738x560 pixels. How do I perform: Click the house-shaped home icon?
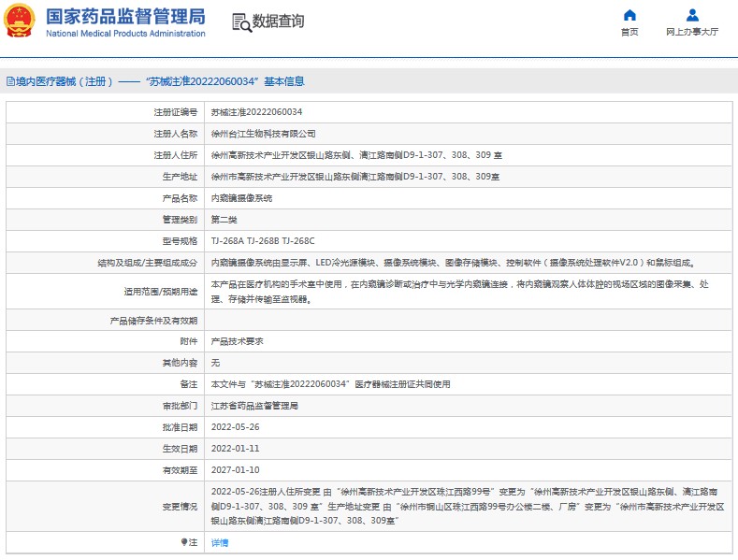click(629, 15)
